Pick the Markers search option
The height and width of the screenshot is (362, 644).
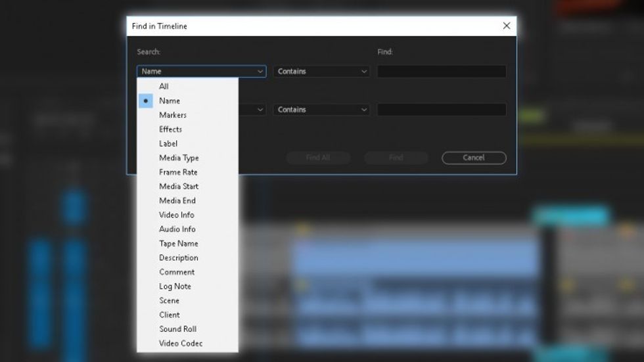click(x=187, y=115)
